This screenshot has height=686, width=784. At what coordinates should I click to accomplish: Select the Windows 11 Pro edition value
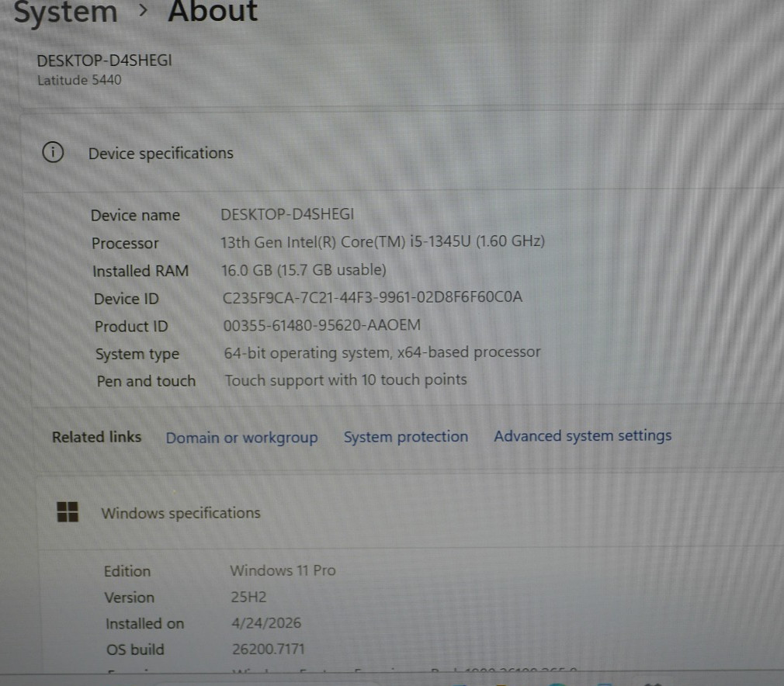tap(283, 570)
